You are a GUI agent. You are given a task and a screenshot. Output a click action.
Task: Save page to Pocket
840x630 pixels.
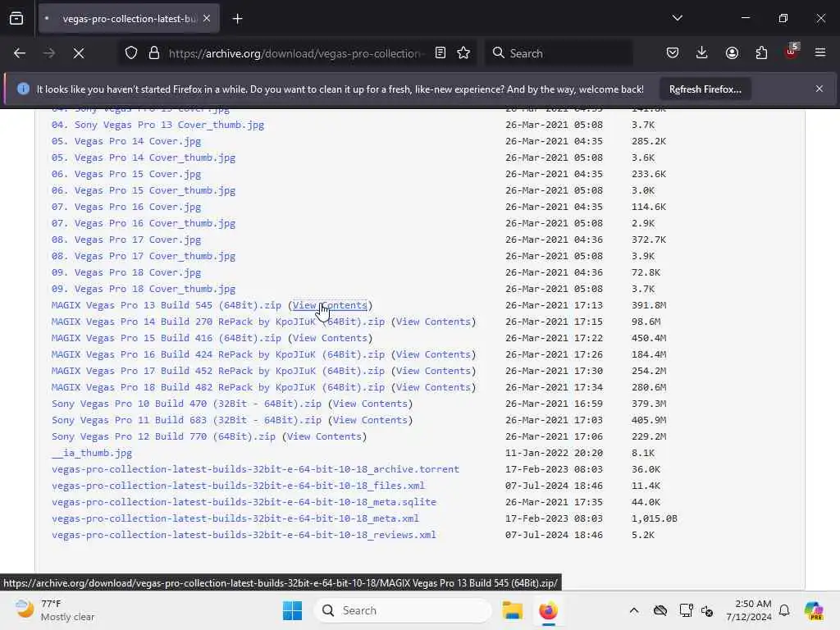(x=673, y=53)
